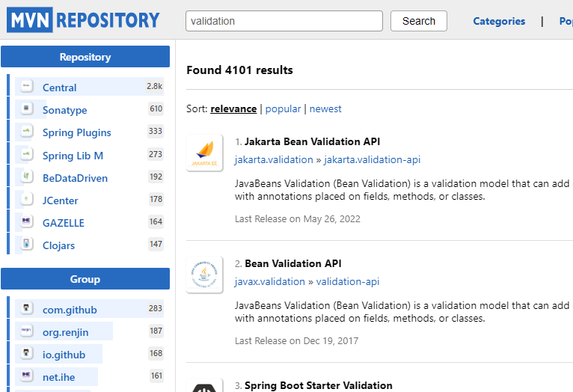Open the Categories menu
The image size is (573, 392).
(499, 21)
